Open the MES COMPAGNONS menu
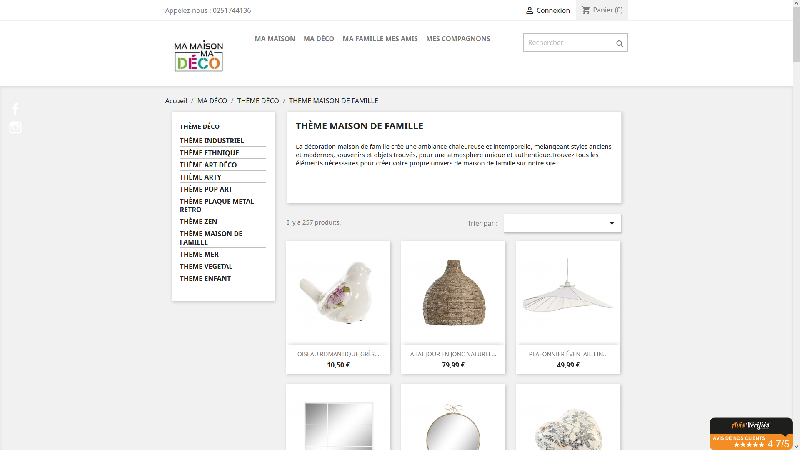Image resolution: width=800 pixels, height=450 pixels. tap(458, 39)
